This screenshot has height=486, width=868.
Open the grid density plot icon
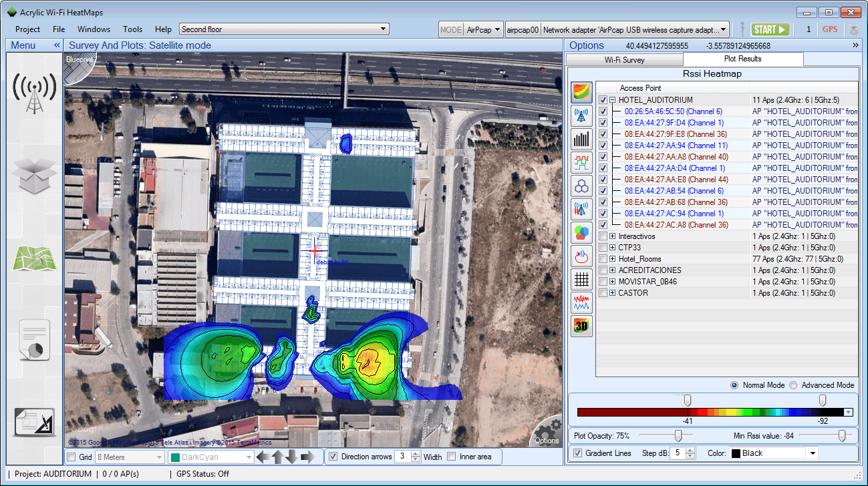pyautogui.click(x=581, y=279)
